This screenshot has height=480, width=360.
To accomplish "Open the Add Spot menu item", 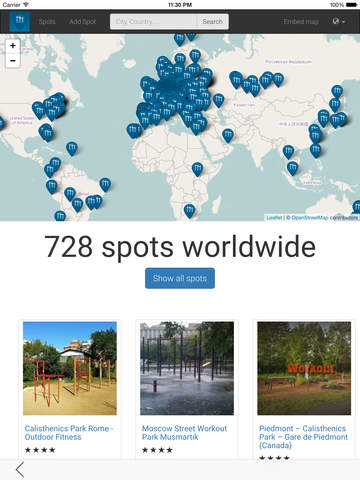I will (x=82, y=21).
